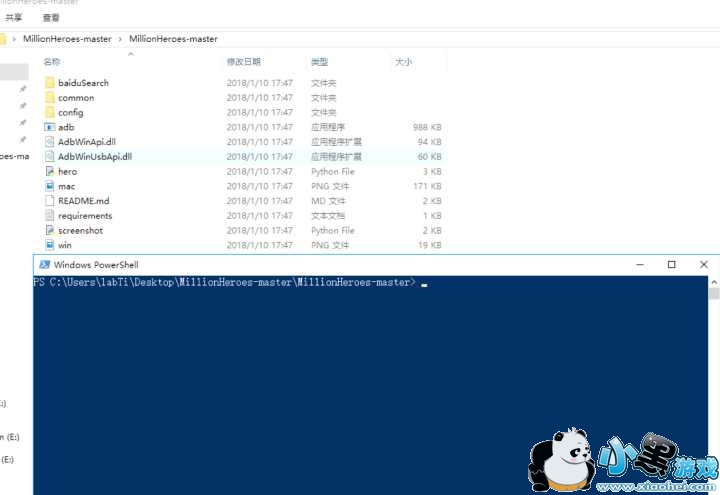Click the AdbWinApi.dll file icon
The height and width of the screenshot is (495, 720).
point(50,142)
